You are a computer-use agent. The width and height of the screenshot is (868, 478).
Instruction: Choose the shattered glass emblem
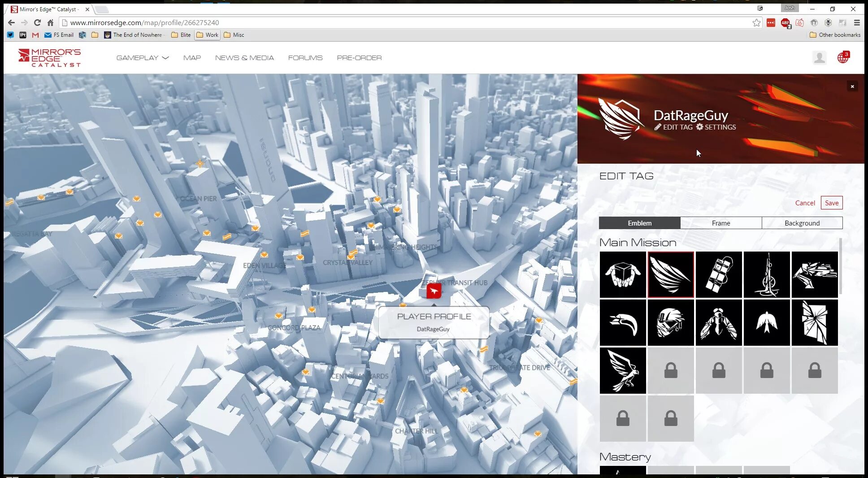[815, 323]
